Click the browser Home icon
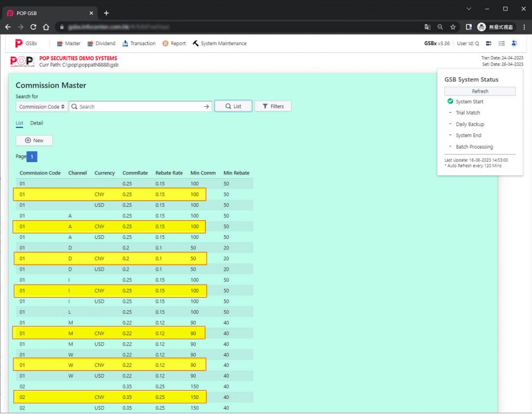The width and height of the screenshot is (532, 414). coord(46,27)
